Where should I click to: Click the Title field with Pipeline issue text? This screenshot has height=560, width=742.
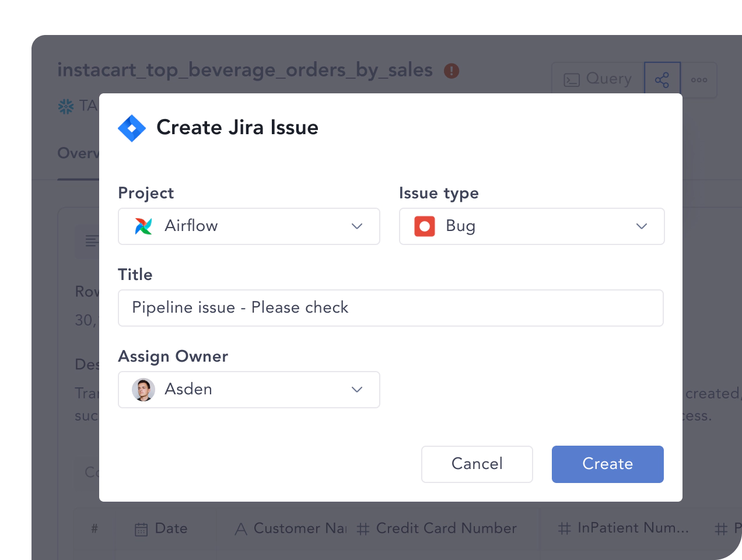(391, 308)
